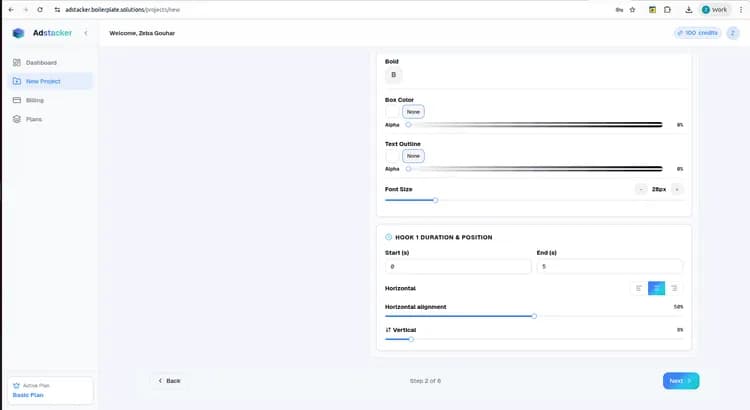The height and width of the screenshot is (410, 750).
Task: Open the Billing page
Action: click(x=51, y=100)
